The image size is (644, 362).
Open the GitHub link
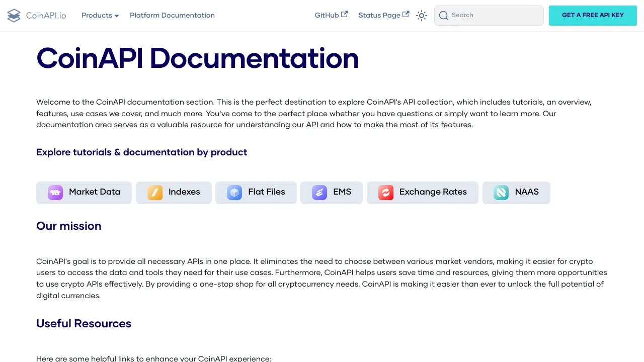coord(331,16)
